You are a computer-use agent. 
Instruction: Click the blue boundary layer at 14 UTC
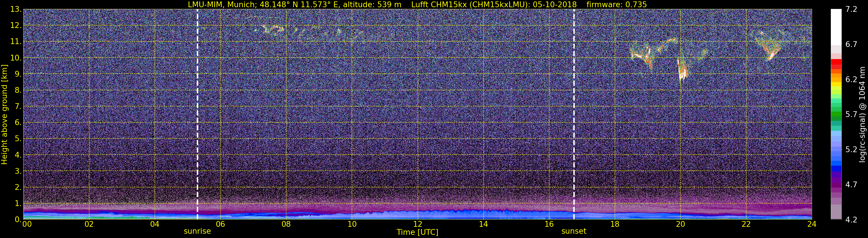[x=483, y=215]
